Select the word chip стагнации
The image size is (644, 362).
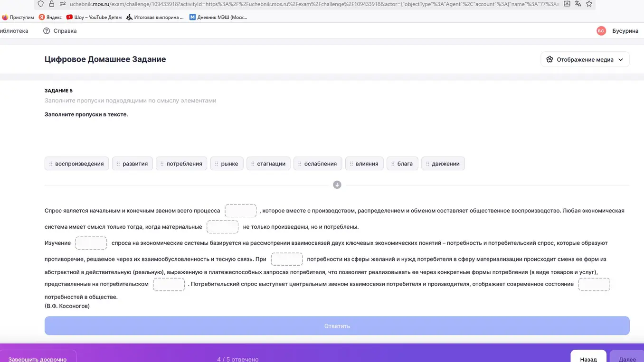click(x=269, y=164)
